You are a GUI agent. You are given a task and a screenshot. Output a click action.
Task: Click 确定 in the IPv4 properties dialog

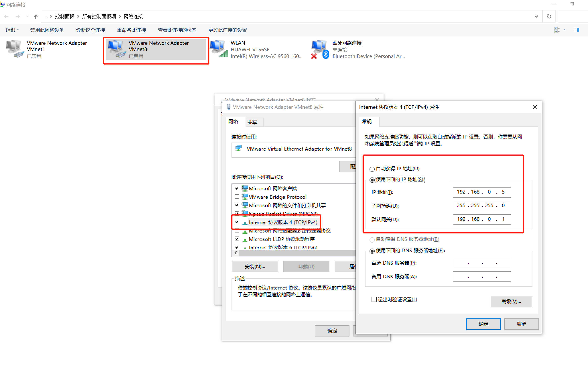pyautogui.click(x=483, y=324)
